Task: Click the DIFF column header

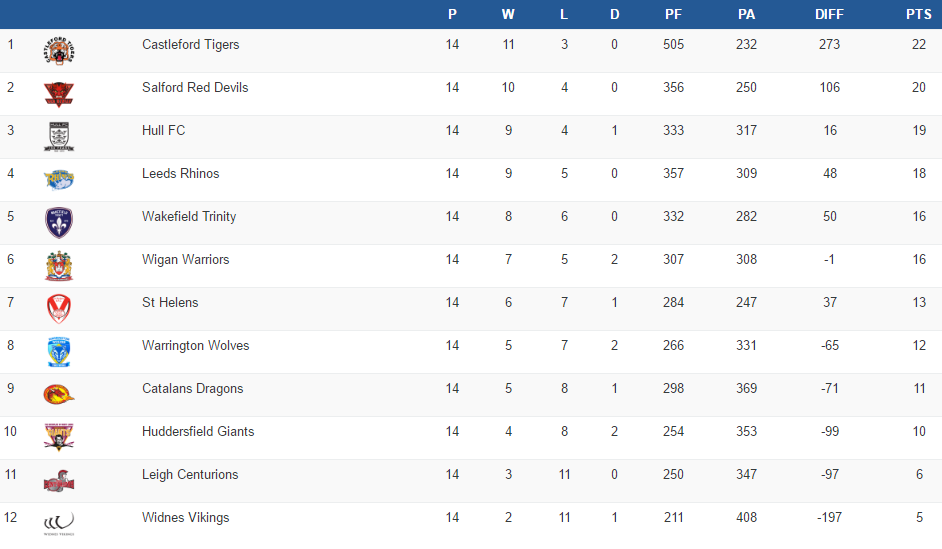Action: tap(829, 14)
